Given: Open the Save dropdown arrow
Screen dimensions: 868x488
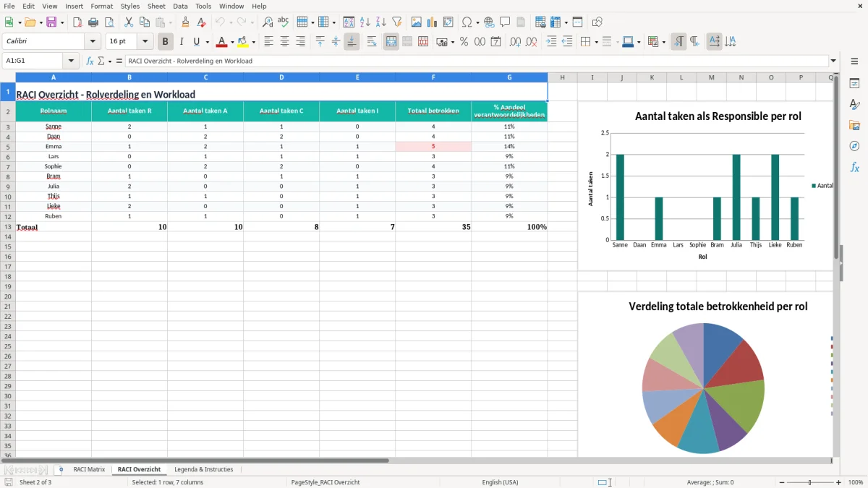Looking at the screenshot, I should pos(61,22).
